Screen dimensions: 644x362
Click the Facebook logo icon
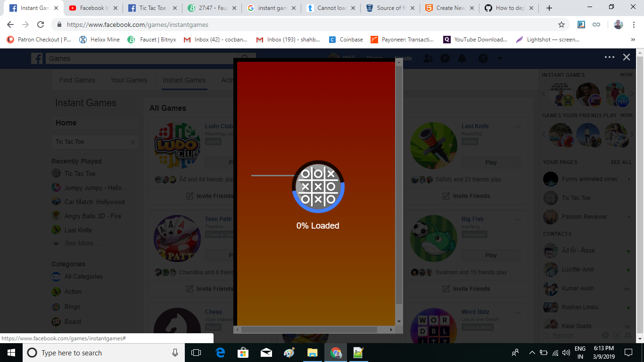37,58
